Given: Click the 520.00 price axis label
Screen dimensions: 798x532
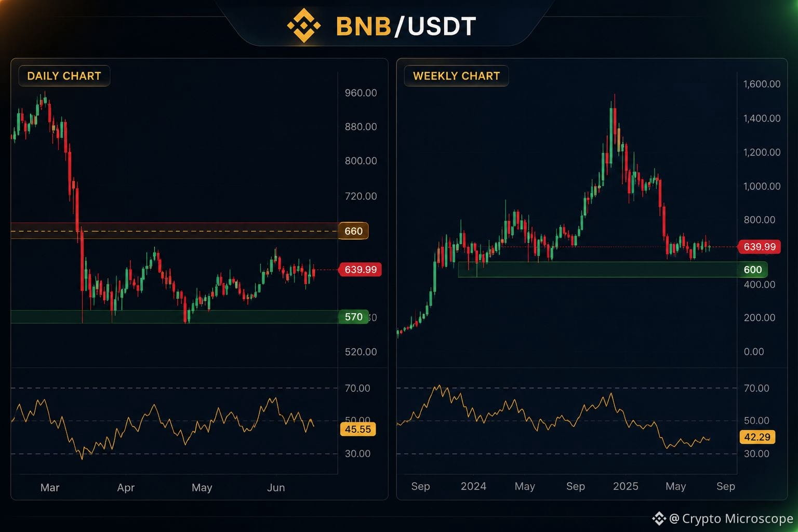Looking at the screenshot, I should [x=361, y=352].
